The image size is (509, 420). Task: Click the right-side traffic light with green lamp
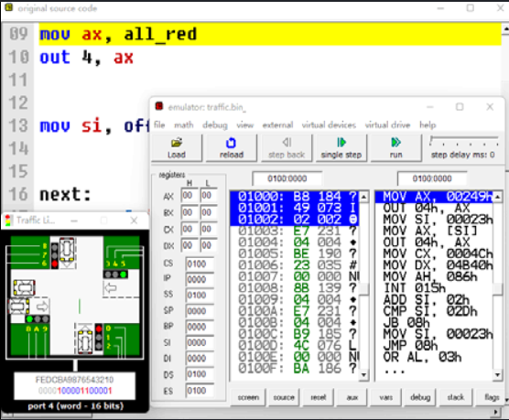pyautogui.click(x=115, y=275)
